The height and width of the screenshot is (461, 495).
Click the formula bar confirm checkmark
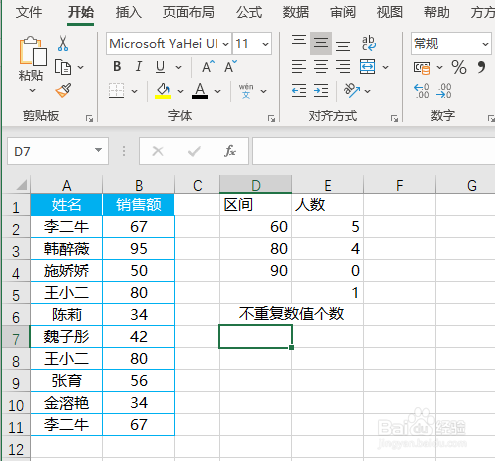[x=194, y=152]
